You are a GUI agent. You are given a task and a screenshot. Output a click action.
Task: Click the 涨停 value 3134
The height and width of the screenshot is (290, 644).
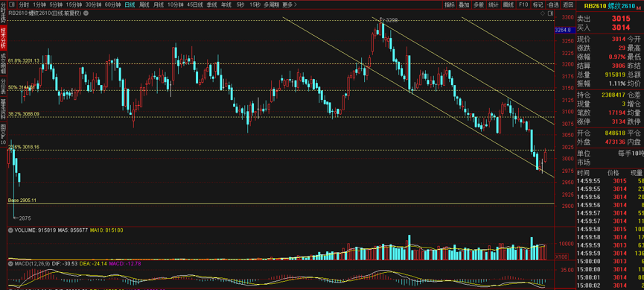coord(619,122)
